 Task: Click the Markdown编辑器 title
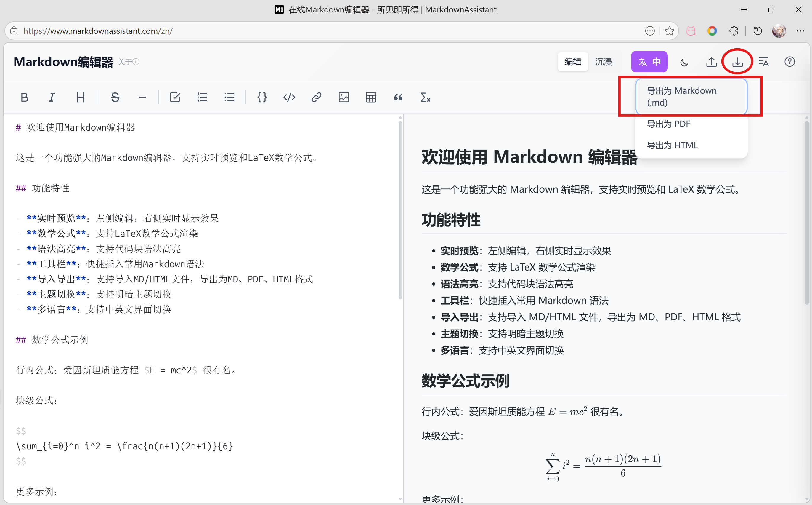coord(63,62)
